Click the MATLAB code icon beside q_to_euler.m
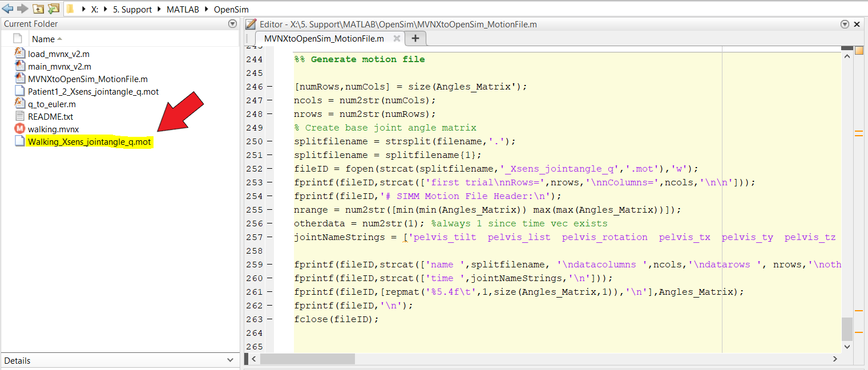 (19, 104)
